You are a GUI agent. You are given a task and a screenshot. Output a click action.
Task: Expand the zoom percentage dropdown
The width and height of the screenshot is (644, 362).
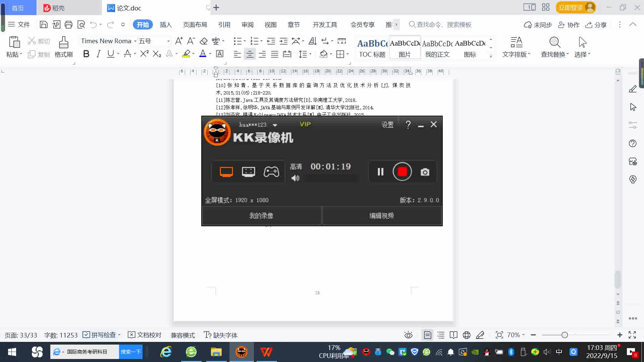click(523, 335)
